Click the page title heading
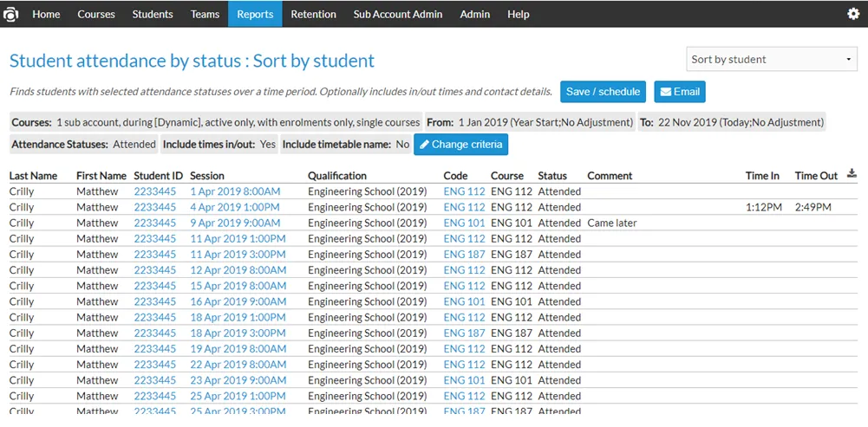Screen dimensions: 868x427 coord(193,61)
